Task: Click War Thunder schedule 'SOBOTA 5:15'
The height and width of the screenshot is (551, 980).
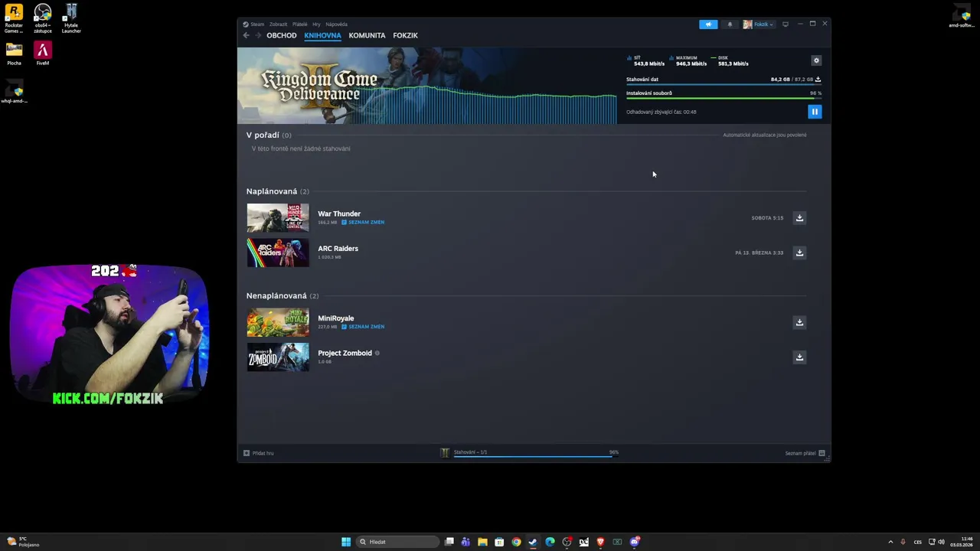Action: (767, 218)
